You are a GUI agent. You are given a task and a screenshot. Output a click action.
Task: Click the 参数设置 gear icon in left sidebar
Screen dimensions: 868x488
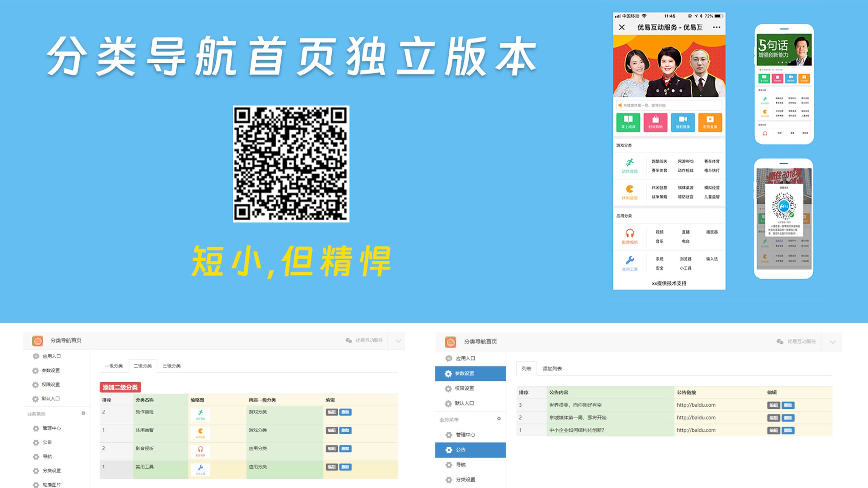coord(36,370)
